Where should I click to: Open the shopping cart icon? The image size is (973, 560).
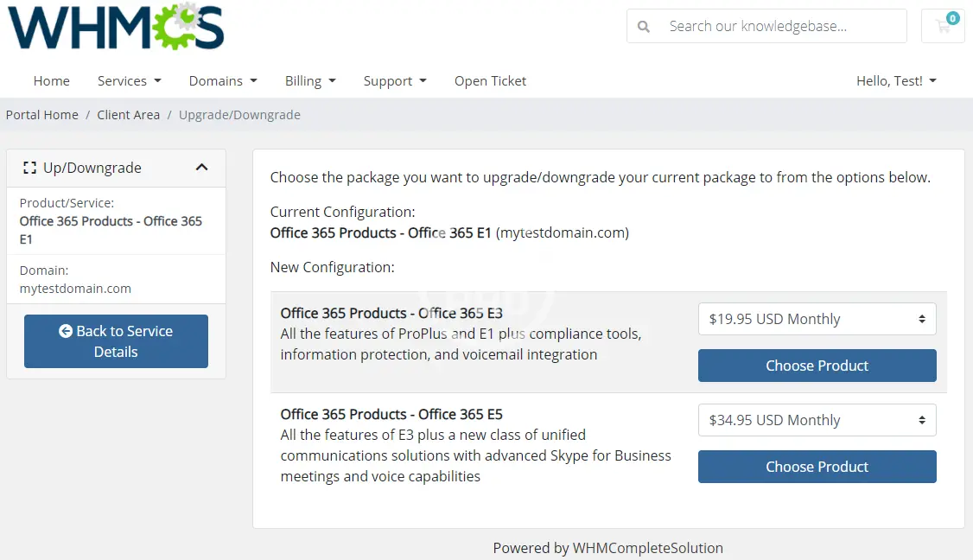point(943,26)
